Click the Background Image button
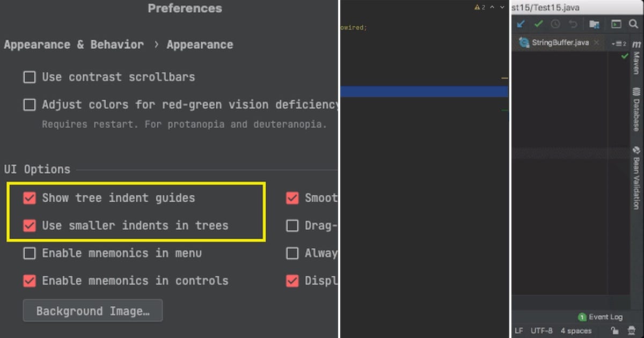 [x=92, y=311]
